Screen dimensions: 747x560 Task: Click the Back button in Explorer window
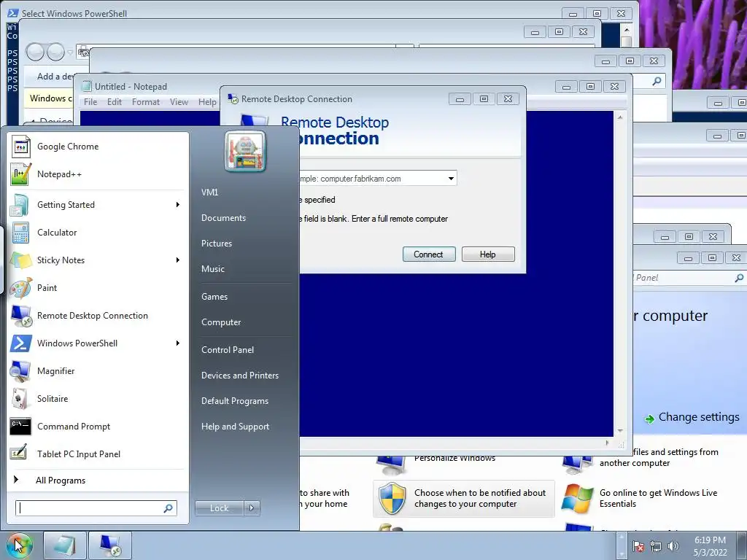35,52
